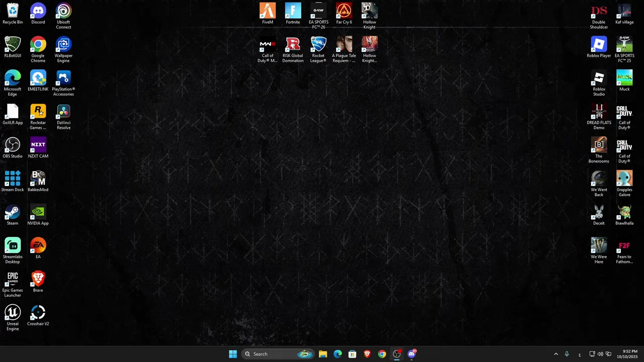This screenshot has height=362, width=644.
Task: Open the Windows Start menu
Action: [233, 354]
